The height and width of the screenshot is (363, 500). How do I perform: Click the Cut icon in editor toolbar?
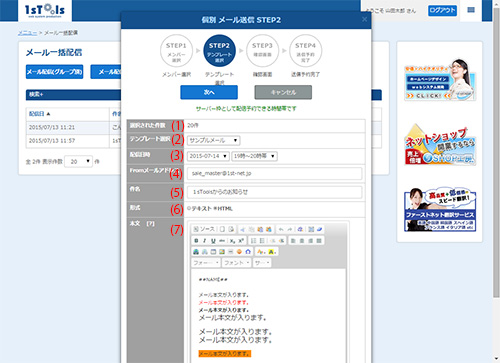tap(242, 229)
